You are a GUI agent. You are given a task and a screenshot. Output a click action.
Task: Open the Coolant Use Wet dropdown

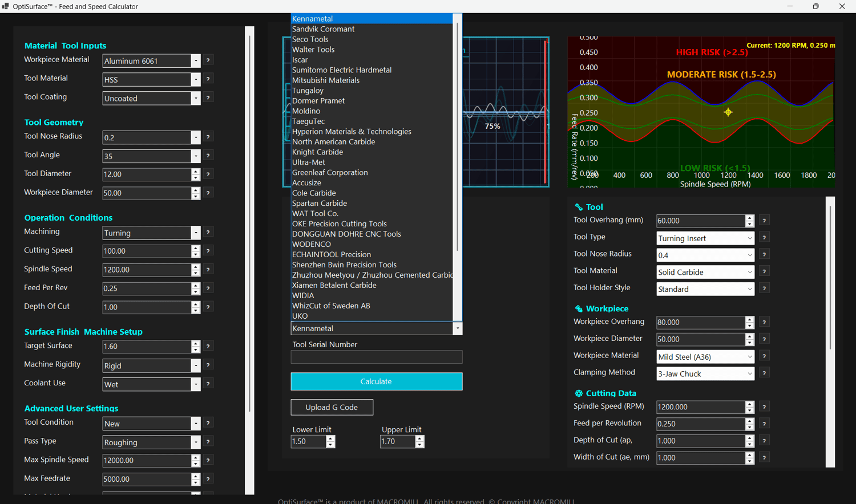point(196,384)
